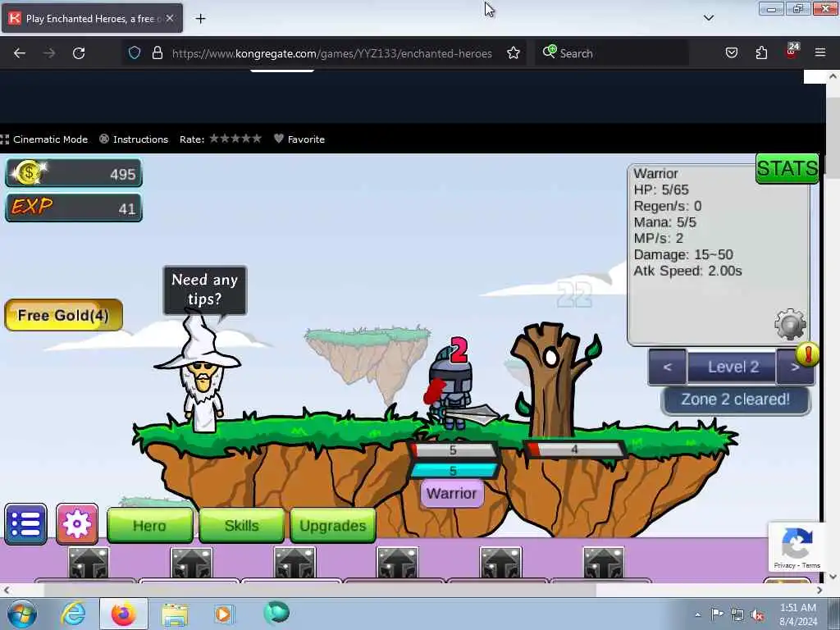Open the blue list menu icon
The image size is (840, 630).
(x=25, y=524)
